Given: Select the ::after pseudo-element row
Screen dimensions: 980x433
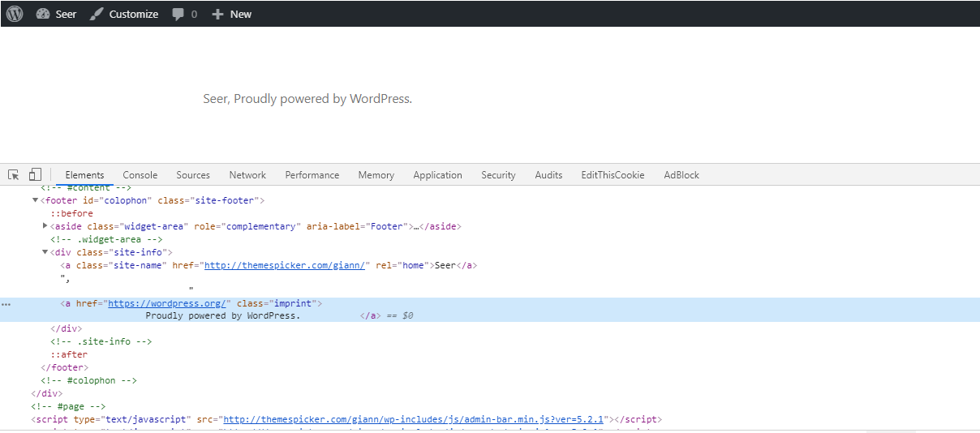Looking at the screenshot, I should click(69, 354).
